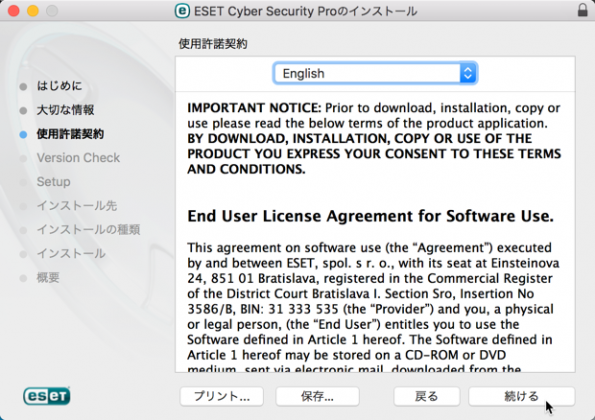
Task: Select the インストールの種類 step
Action: click(x=88, y=230)
